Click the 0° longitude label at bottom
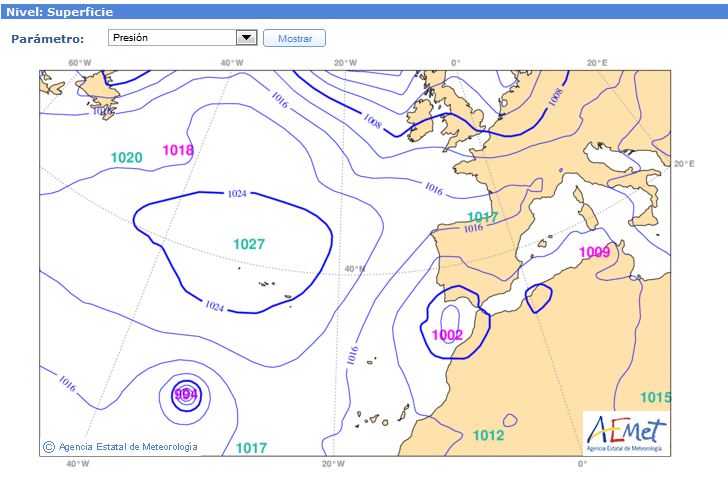 [582, 464]
